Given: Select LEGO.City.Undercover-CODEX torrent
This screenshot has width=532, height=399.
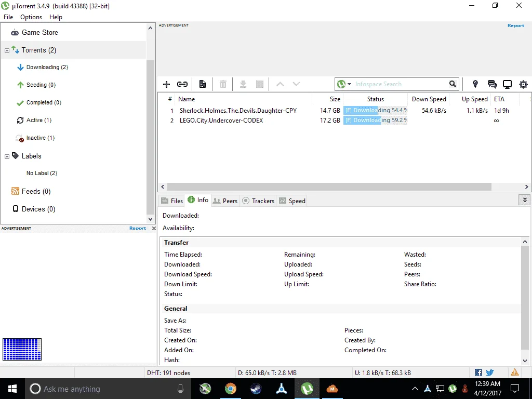Looking at the screenshot, I should 221,121.
